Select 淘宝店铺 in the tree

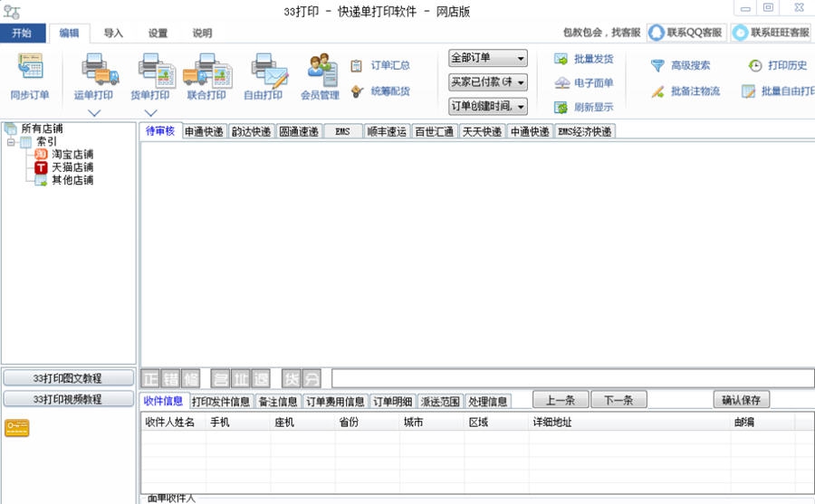click(72, 155)
